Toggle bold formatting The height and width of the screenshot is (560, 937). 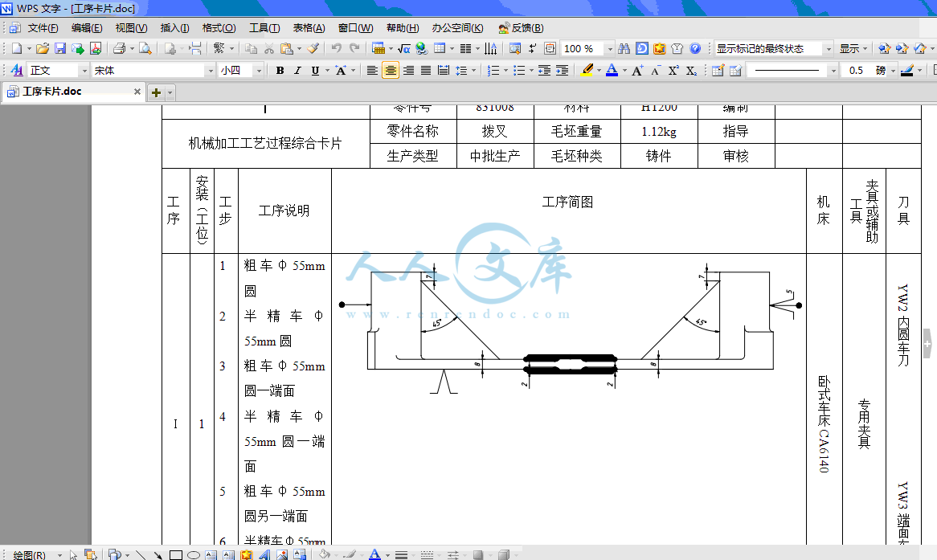(x=280, y=71)
